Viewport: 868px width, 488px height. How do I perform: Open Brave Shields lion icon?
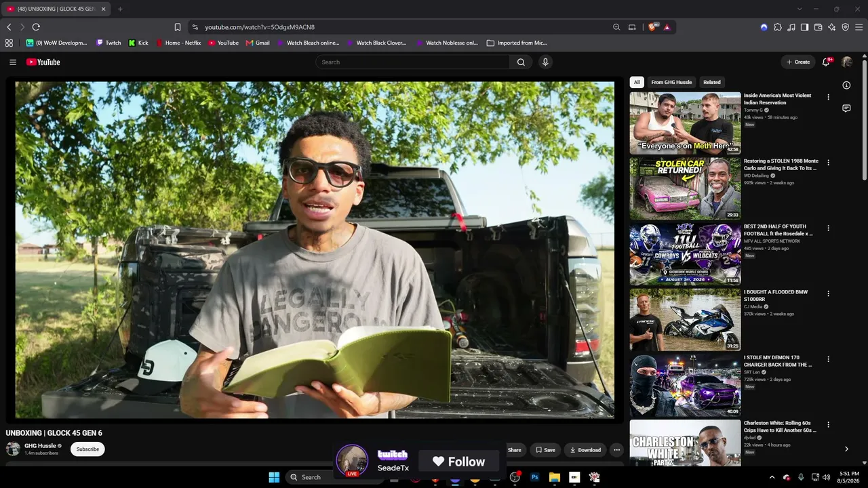click(x=652, y=27)
